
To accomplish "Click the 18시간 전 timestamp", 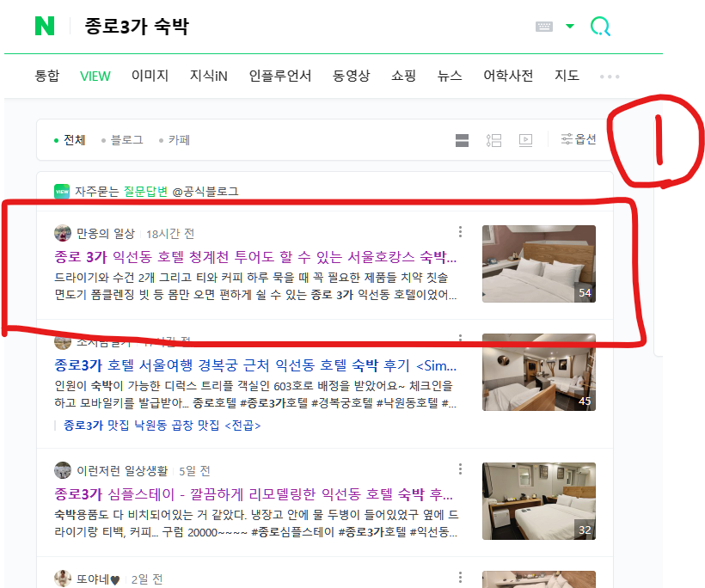I will click(x=170, y=234).
